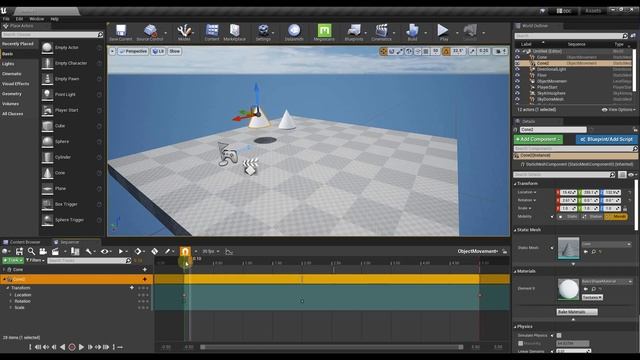Viewport: 640px width, 360px height.
Task: Click the Sequencer magnifier browse icon
Action: 31,251
